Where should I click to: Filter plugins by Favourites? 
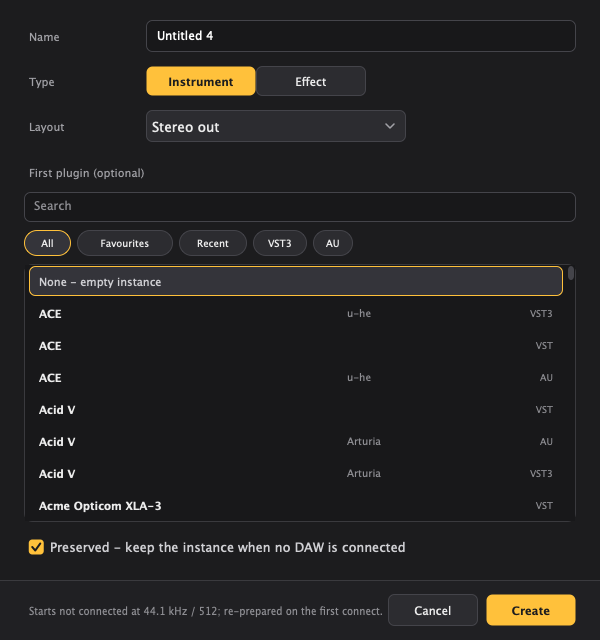(x=125, y=243)
